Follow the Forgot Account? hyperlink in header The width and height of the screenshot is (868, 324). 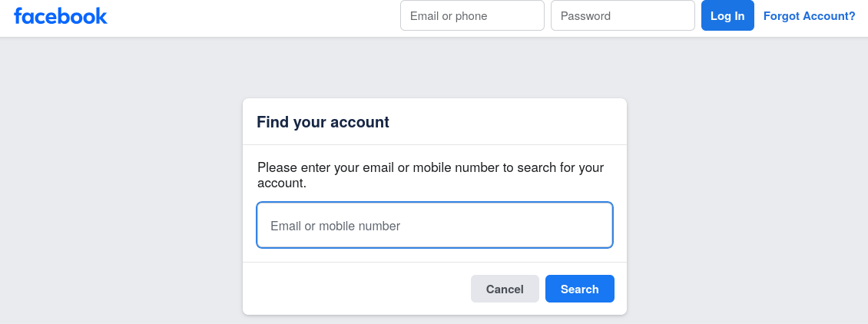(809, 16)
